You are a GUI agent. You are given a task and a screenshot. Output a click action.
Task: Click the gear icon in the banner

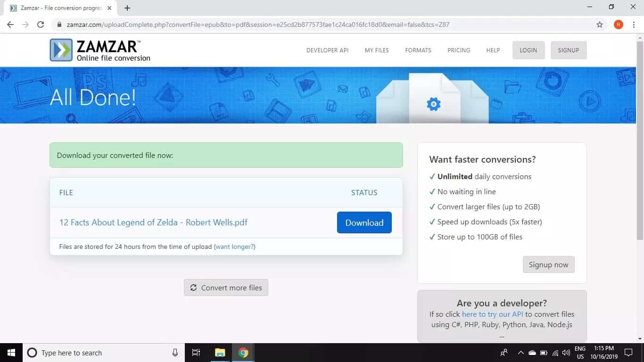pos(433,104)
